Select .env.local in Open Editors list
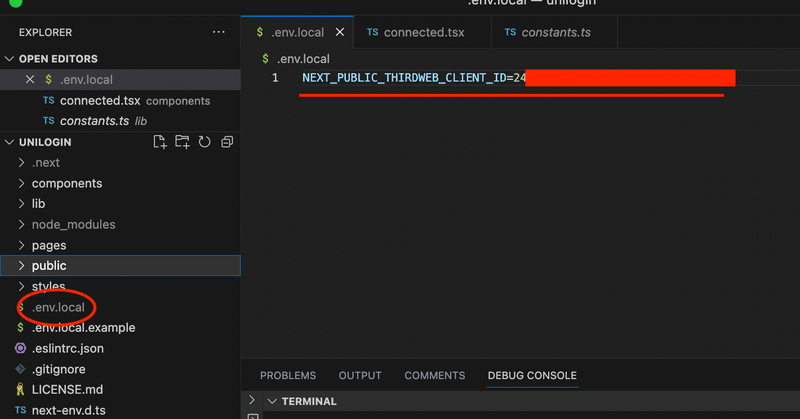The image size is (800, 419). tap(120, 80)
